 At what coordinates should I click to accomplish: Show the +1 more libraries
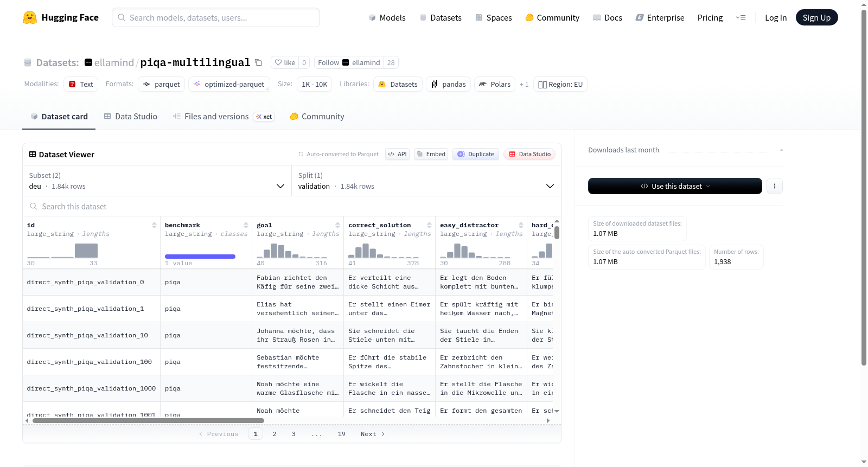click(524, 84)
